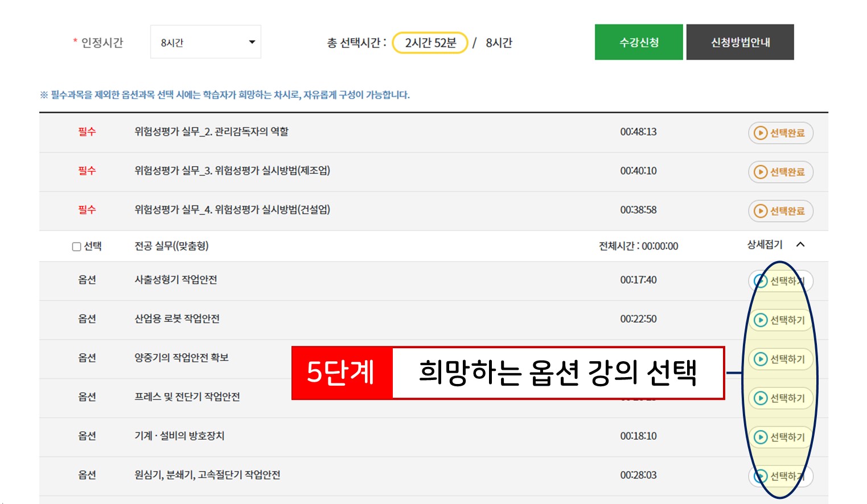
Task: Click the 프레스 및 전단기 작업안전 course name
Action: pos(187,396)
